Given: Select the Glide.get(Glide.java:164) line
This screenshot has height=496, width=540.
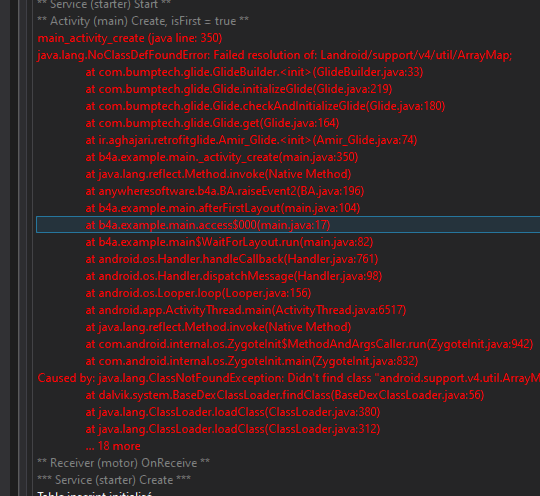Looking at the screenshot, I should [x=212, y=123].
